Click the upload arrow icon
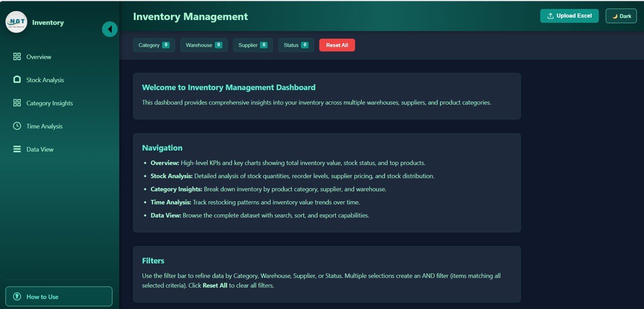This screenshot has width=644, height=309. pos(550,16)
